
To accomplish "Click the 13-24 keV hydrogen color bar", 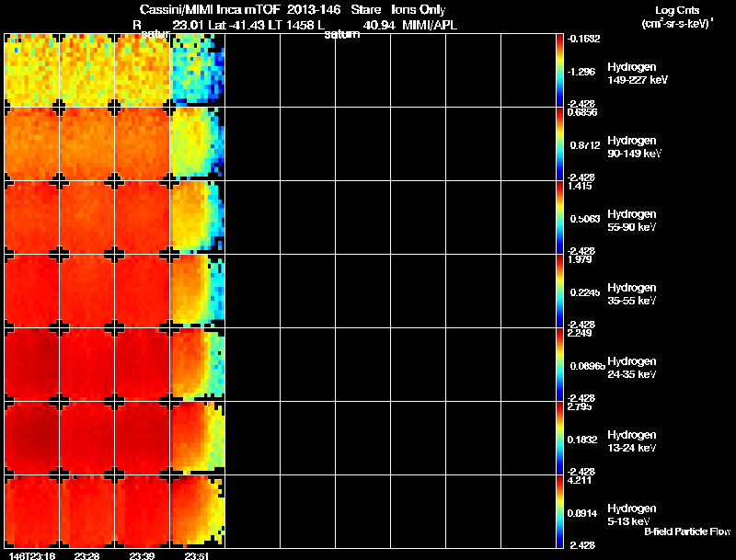I will tap(560, 439).
